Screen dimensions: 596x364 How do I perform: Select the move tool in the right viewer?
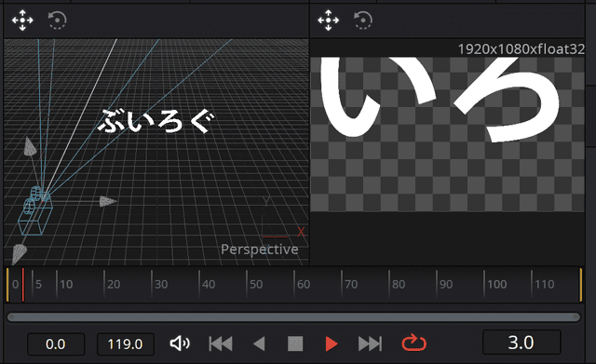pyautogui.click(x=329, y=20)
